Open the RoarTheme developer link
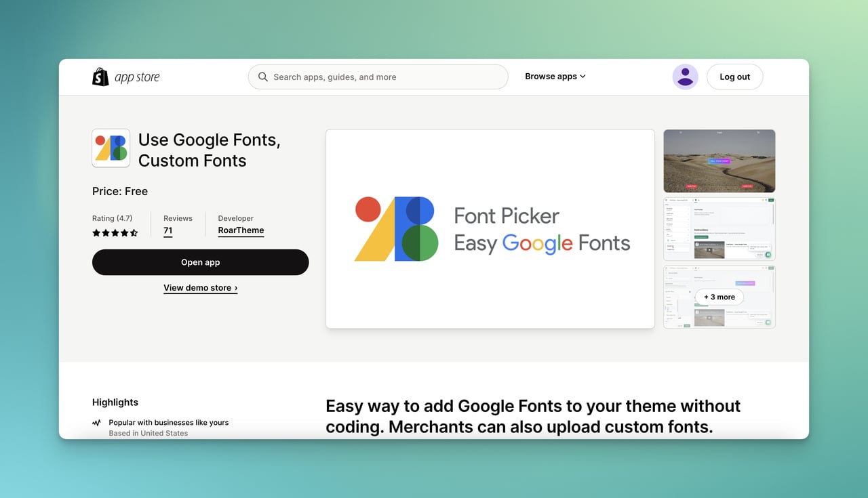 (241, 230)
